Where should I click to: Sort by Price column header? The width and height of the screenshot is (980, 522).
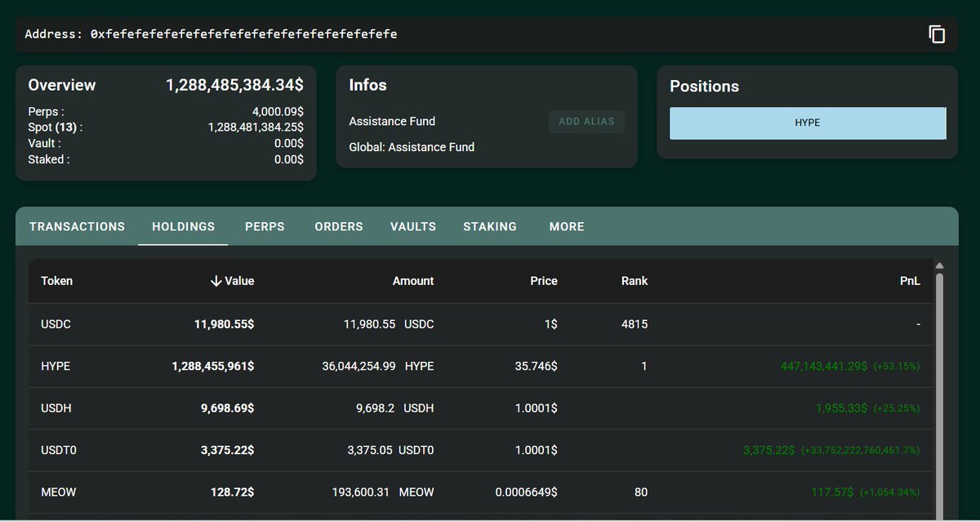(544, 281)
